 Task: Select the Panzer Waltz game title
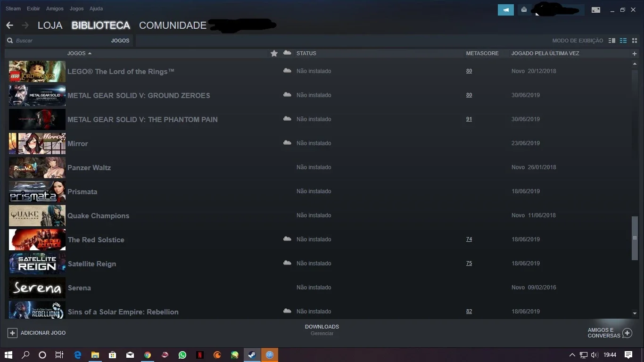pos(89,167)
